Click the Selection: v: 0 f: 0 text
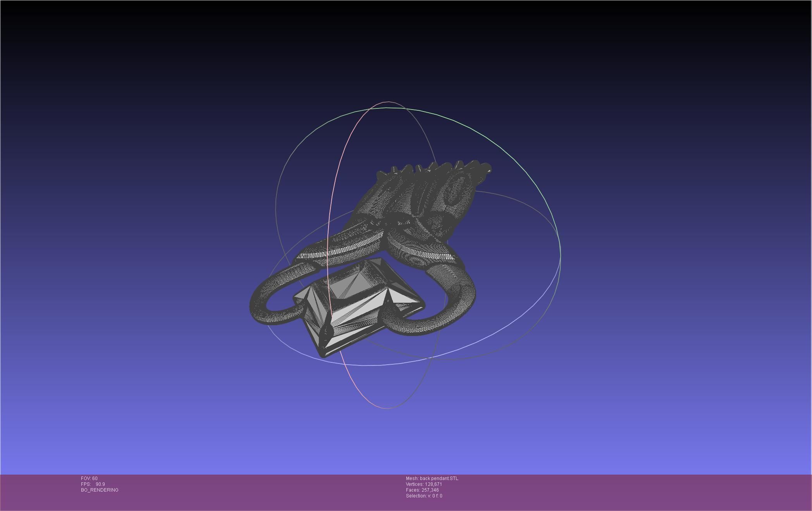The height and width of the screenshot is (511, 812). [x=424, y=496]
